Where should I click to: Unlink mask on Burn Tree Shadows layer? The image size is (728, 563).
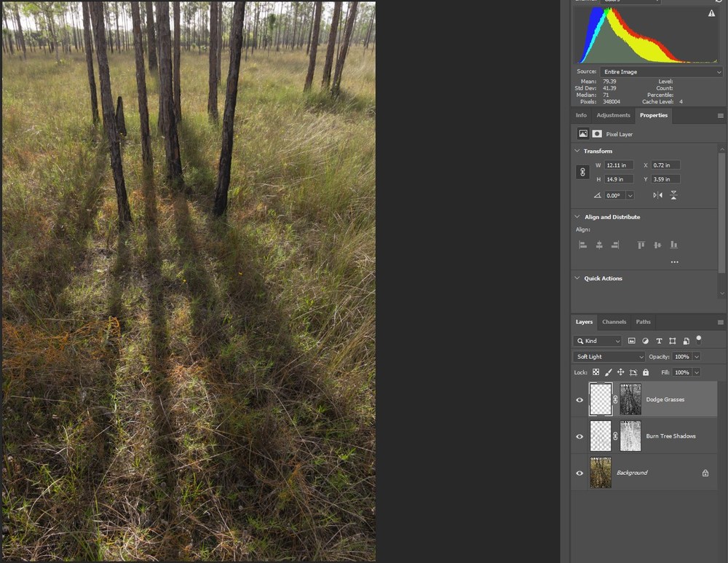[616, 436]
